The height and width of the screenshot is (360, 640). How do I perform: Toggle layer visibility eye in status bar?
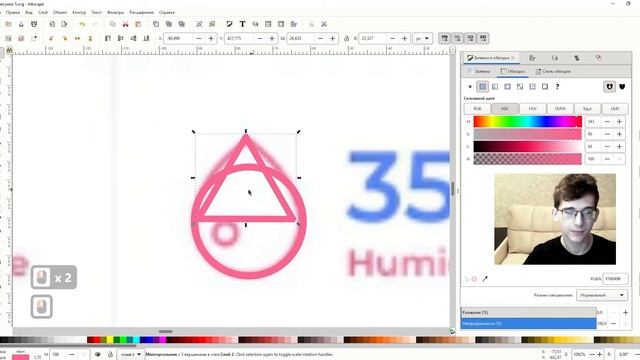[98, 355]
